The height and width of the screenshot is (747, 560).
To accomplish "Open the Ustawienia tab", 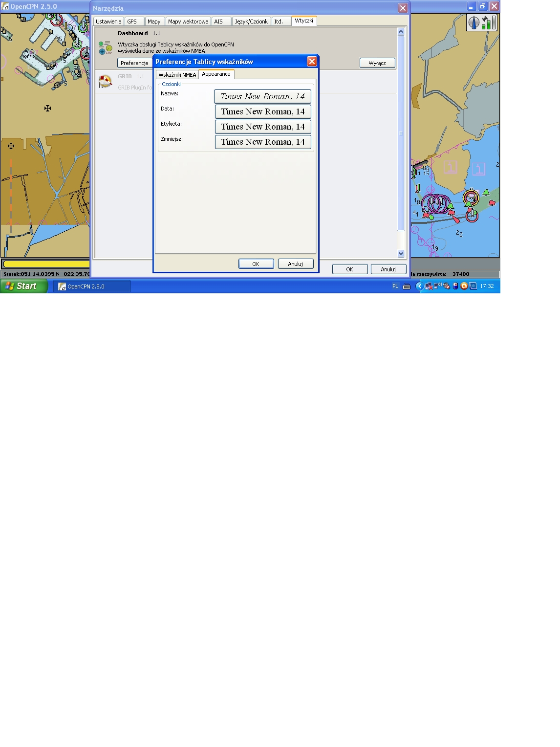I will 108,22.
